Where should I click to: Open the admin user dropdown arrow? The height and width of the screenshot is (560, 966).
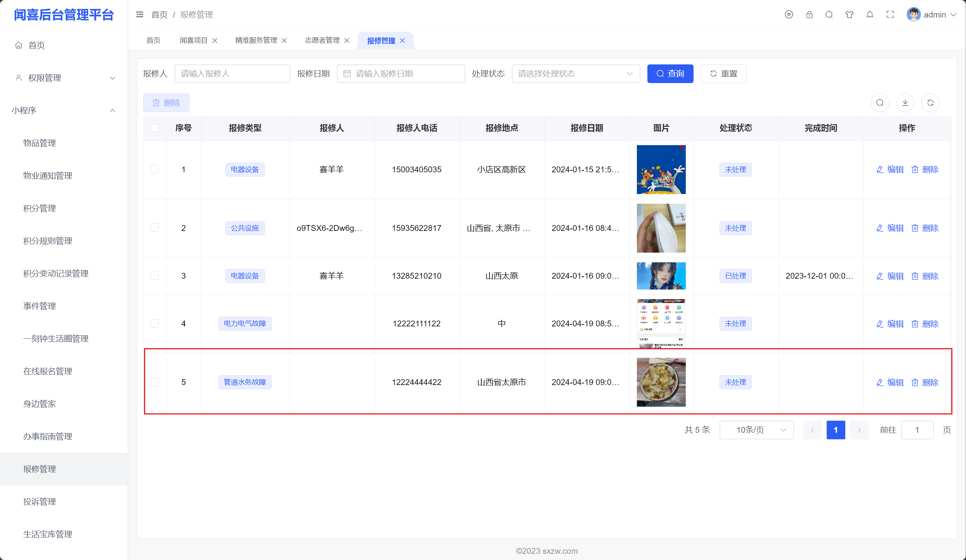tap(954, 15)
